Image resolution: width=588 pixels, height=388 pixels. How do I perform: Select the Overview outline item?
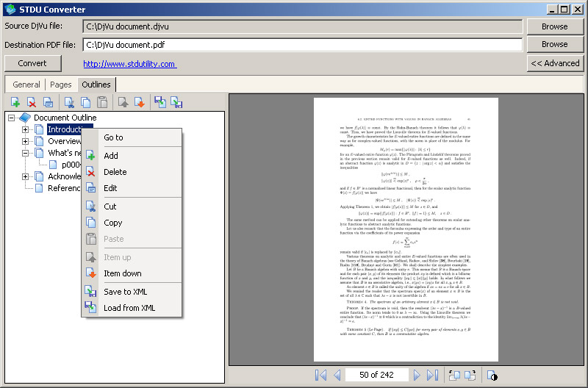[x=64, y=141]
